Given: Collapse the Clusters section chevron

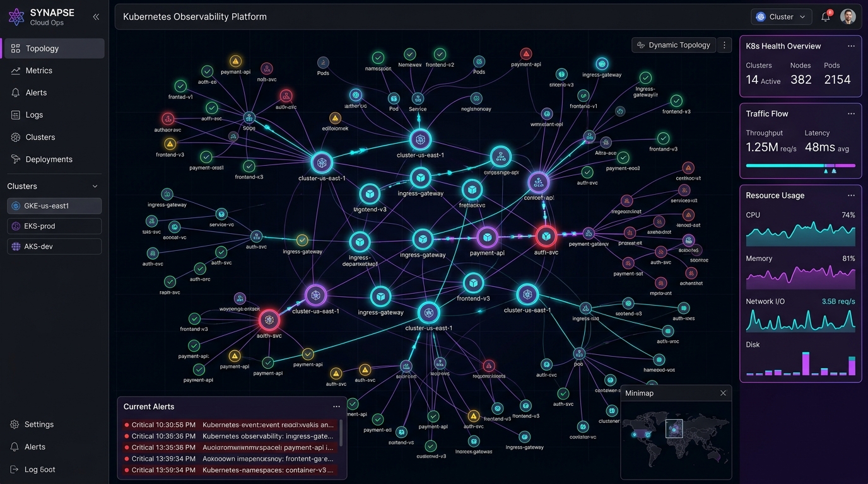Looking at the screenshot, I should click(x=95, y=187).
